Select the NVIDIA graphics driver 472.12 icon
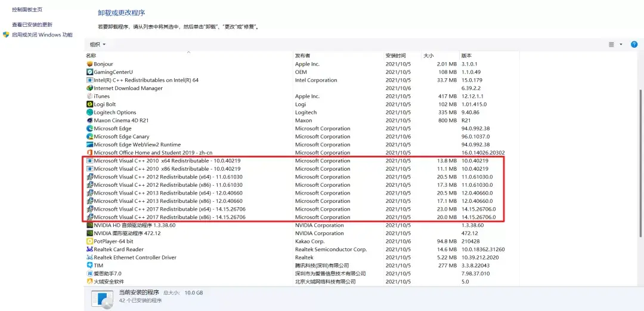This screenshot has width=644, height=311. [90, 233]
